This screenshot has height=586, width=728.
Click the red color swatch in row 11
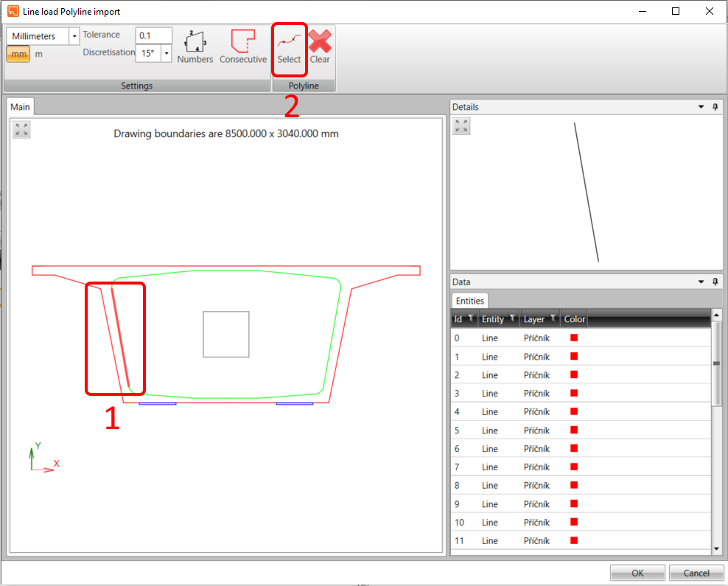point(574,540)
